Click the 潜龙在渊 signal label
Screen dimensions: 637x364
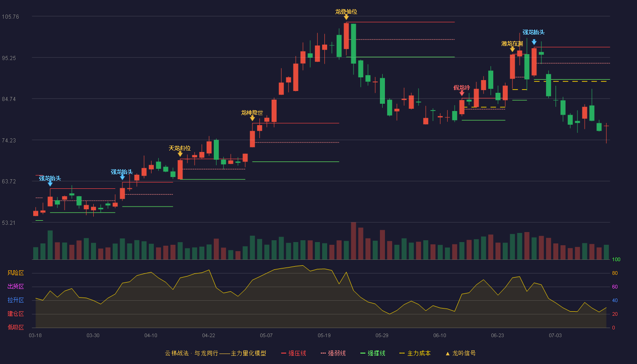[512, 44]
